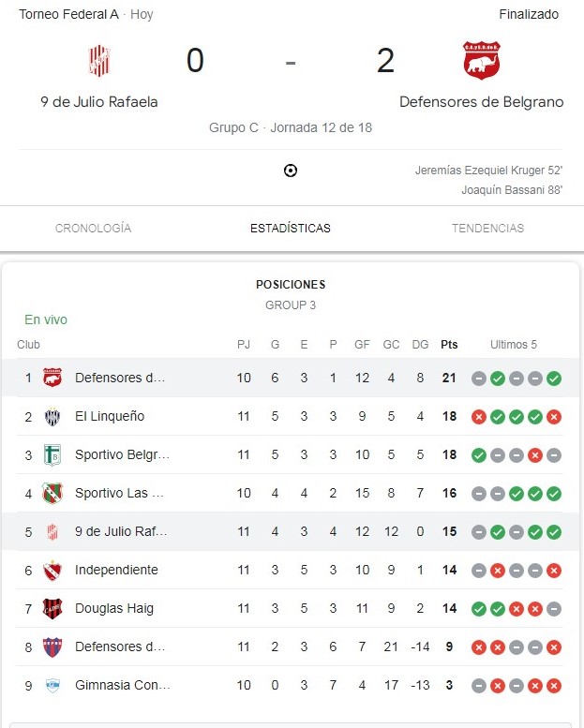Click the Ultimos 5 column header
Viewport: 584px width, 728px height.
pos(514,345)
